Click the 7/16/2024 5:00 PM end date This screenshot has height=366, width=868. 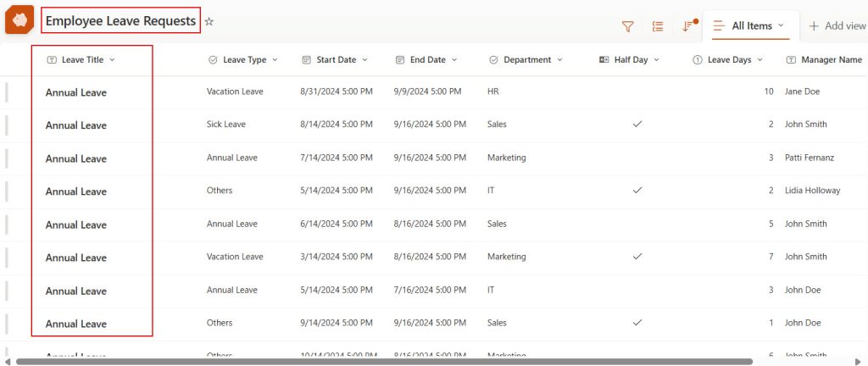pyautogui.click(x=430, y=290)
